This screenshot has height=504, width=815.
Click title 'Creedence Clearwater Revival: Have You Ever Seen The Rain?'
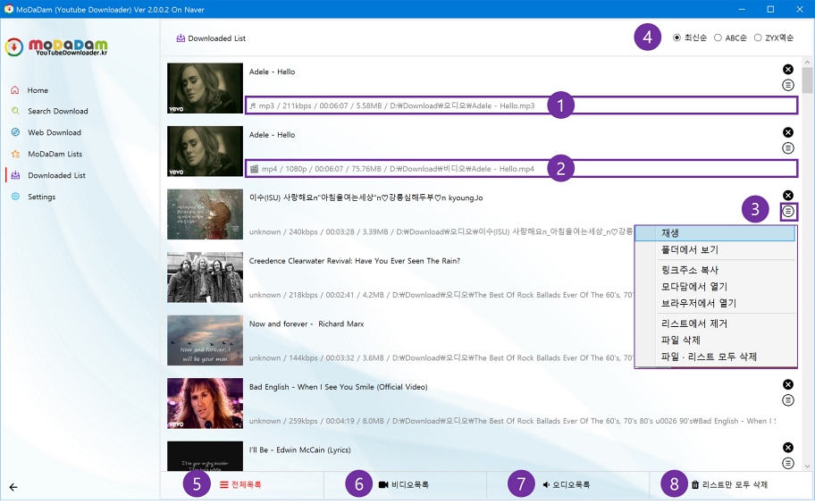pyautogui.click(x=355, y=261)
